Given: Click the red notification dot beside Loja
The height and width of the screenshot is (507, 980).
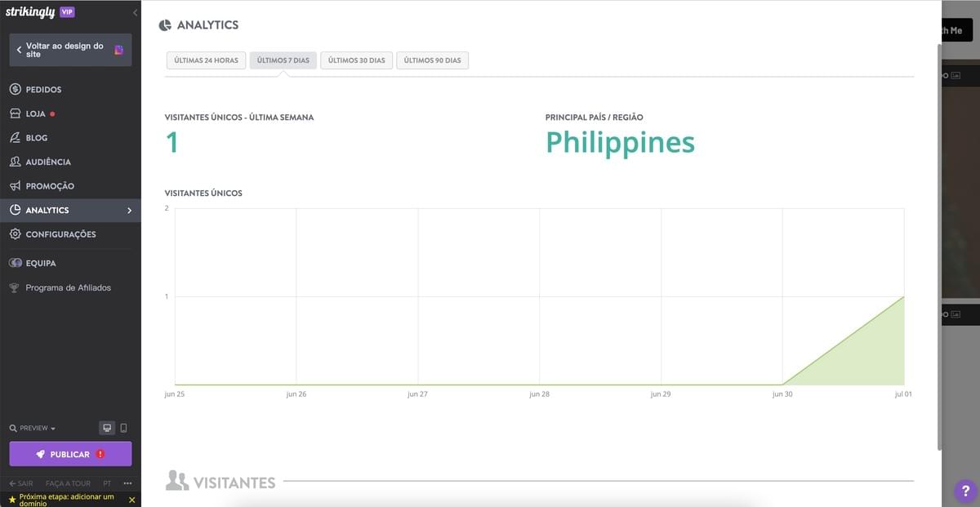Looking at the screenshot, I should (x=52, y=114).
